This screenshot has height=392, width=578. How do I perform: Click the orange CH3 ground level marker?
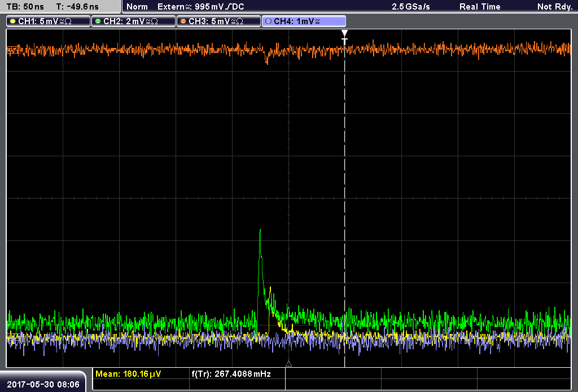pyautogui.click(x=14, y=50)
